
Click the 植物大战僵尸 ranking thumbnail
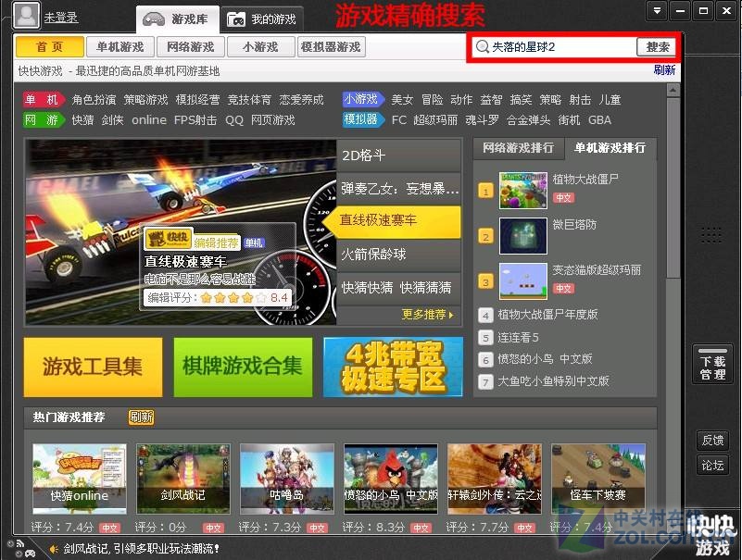click(x=523, y=191)
